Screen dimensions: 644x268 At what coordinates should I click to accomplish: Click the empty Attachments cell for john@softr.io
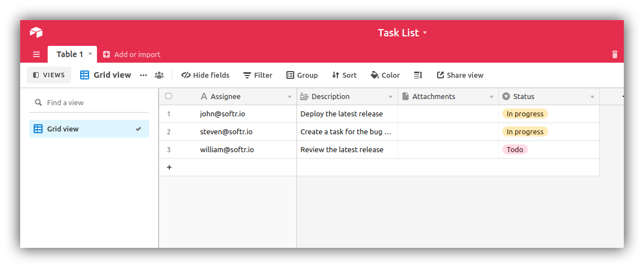click(448, 114)
